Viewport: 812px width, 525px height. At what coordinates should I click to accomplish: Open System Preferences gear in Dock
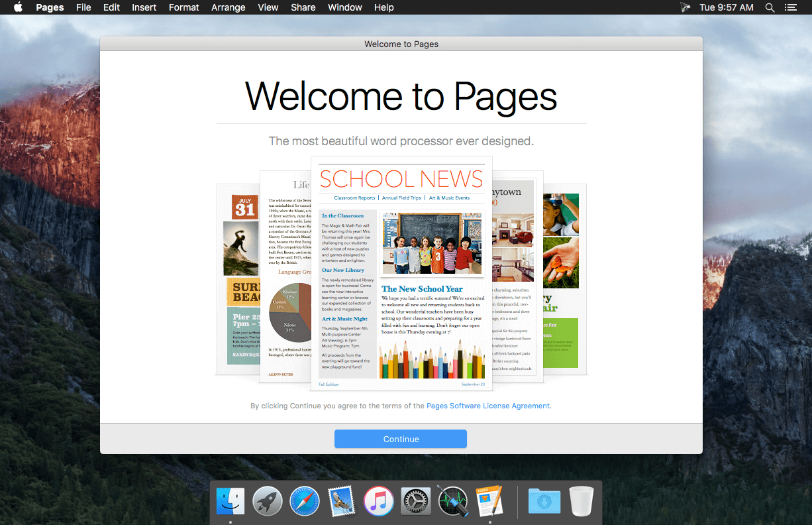pos(416,501)
